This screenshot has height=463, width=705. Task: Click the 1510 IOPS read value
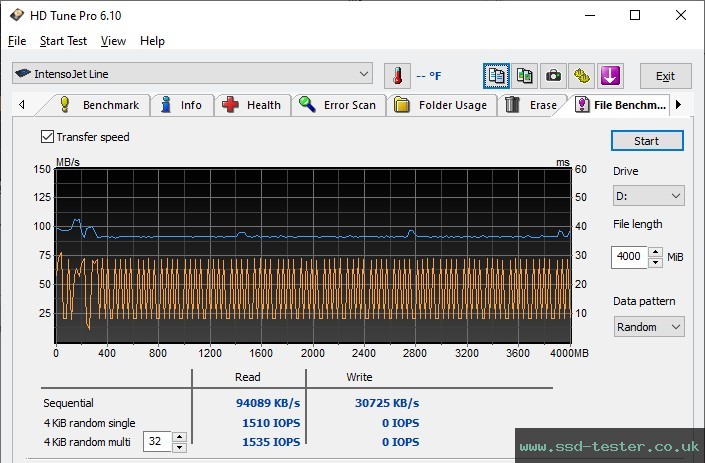(x=271, y=423)
